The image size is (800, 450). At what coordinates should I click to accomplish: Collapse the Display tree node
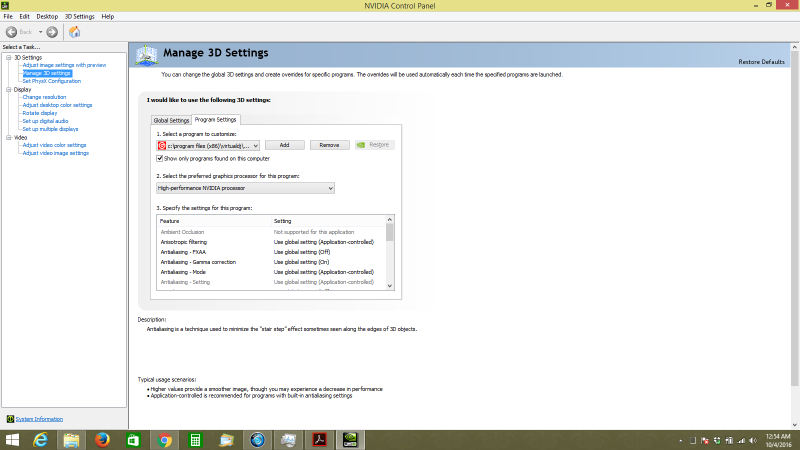9,90
